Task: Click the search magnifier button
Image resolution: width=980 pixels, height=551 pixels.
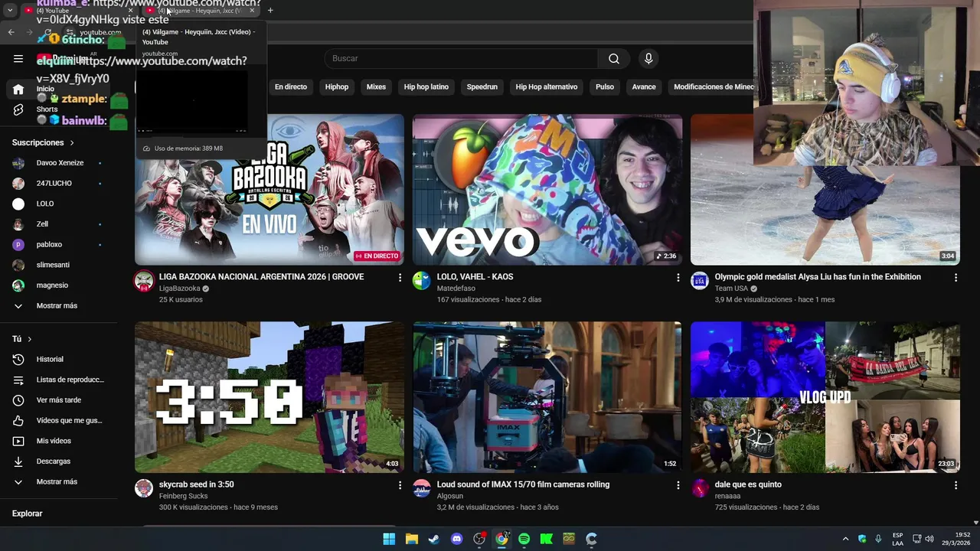Action: coord(614,59)
